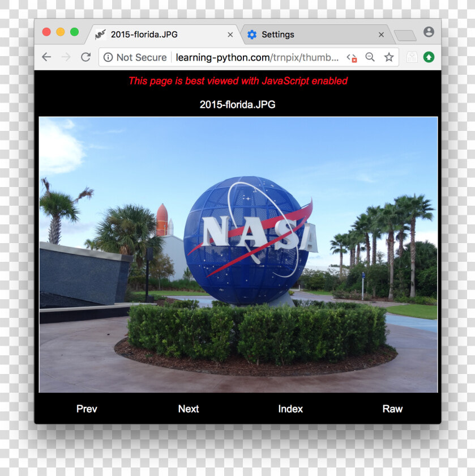Click the Not Secure label
The width and height of the screenshot is (475, 476).
click(x=142, y=57)
